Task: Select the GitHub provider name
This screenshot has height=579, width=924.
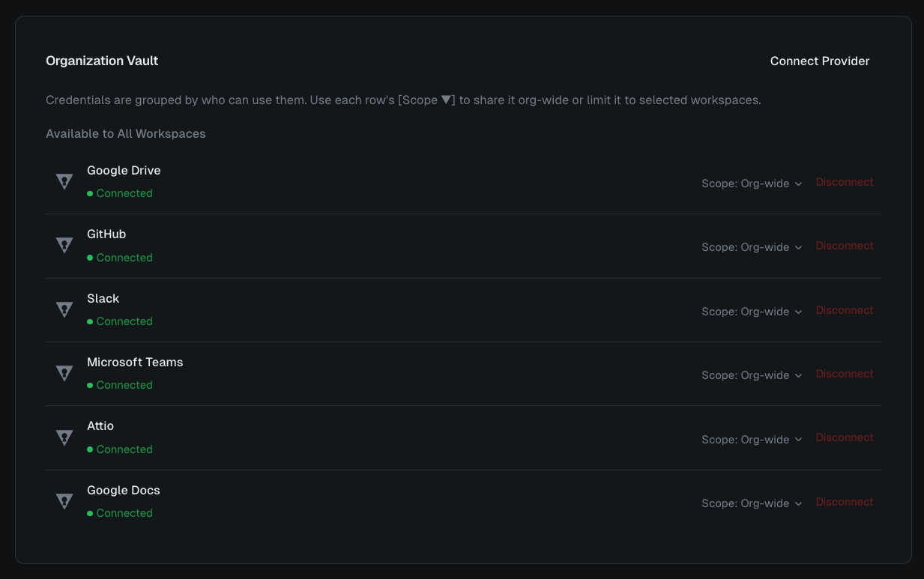Action: pos(106,234)
